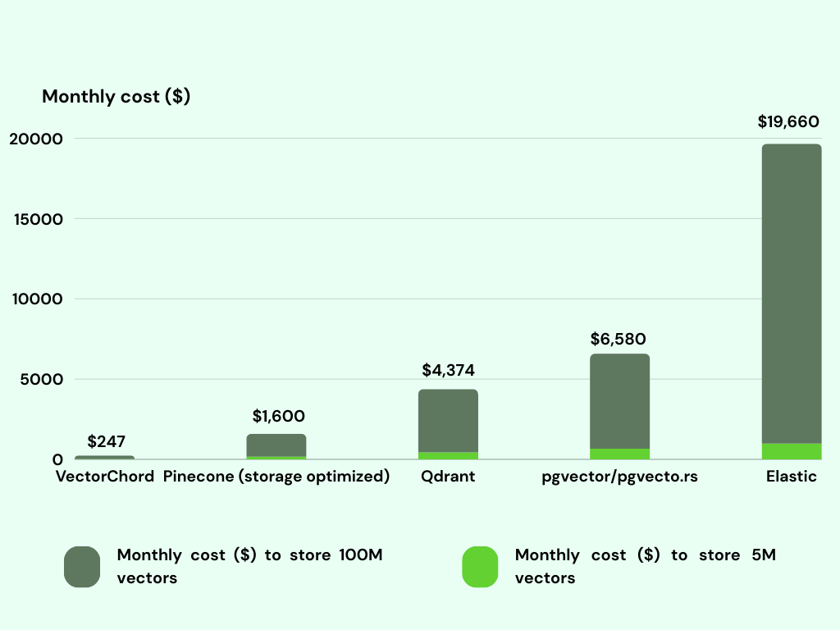
Task: Click the $4,374 value label
Action: (x=448, y=370)
